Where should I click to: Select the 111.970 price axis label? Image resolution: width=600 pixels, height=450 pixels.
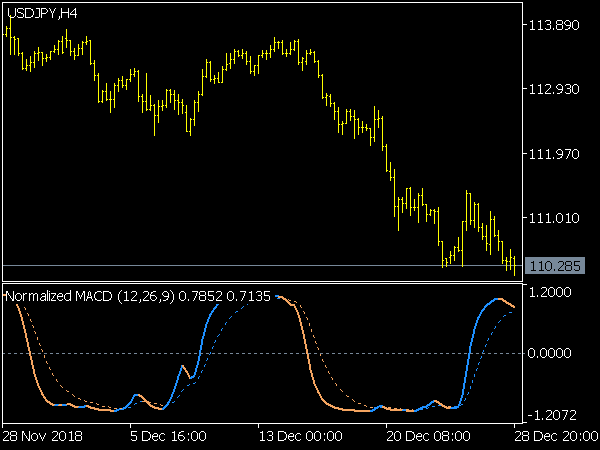[554, 154]
